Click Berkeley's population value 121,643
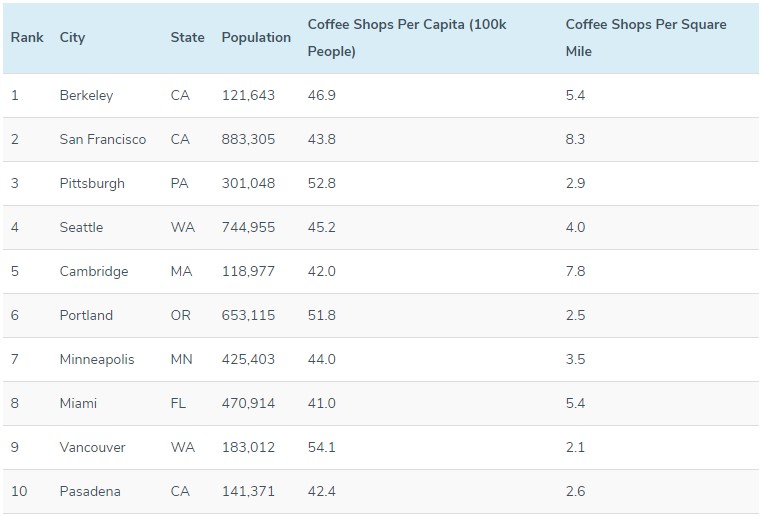 (248, 96)
